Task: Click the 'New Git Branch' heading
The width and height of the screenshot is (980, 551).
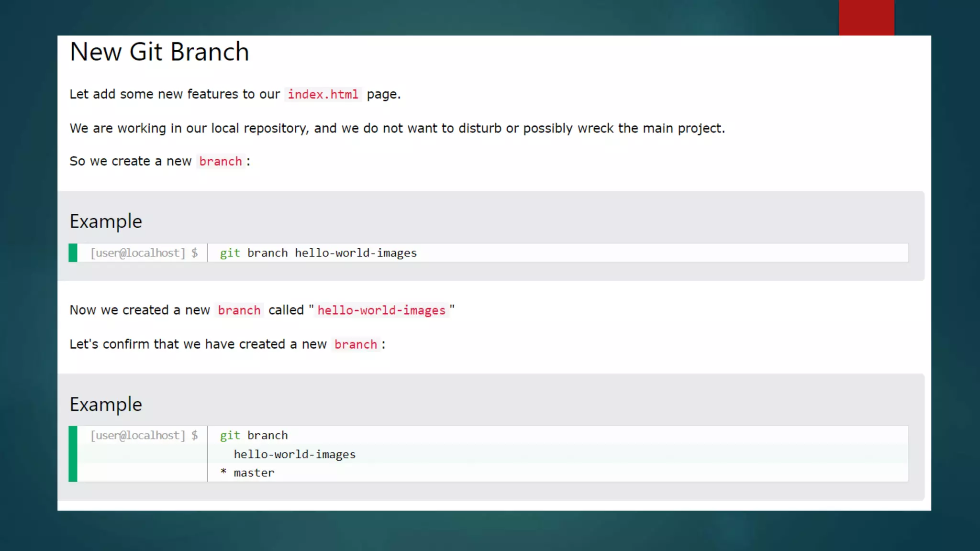Action: [159, 52]
